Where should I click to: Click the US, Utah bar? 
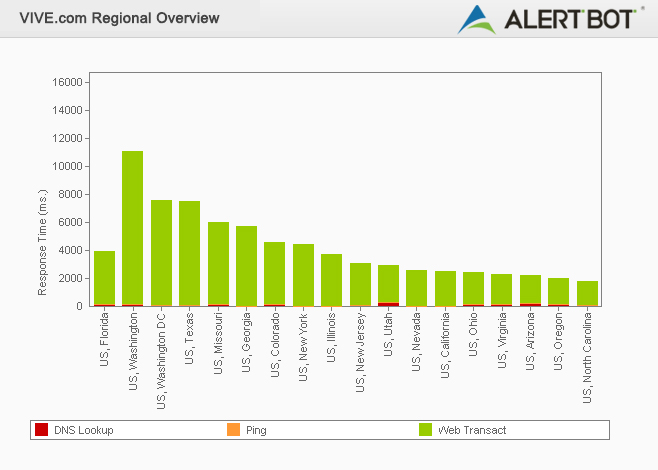(x=388, y=285)
